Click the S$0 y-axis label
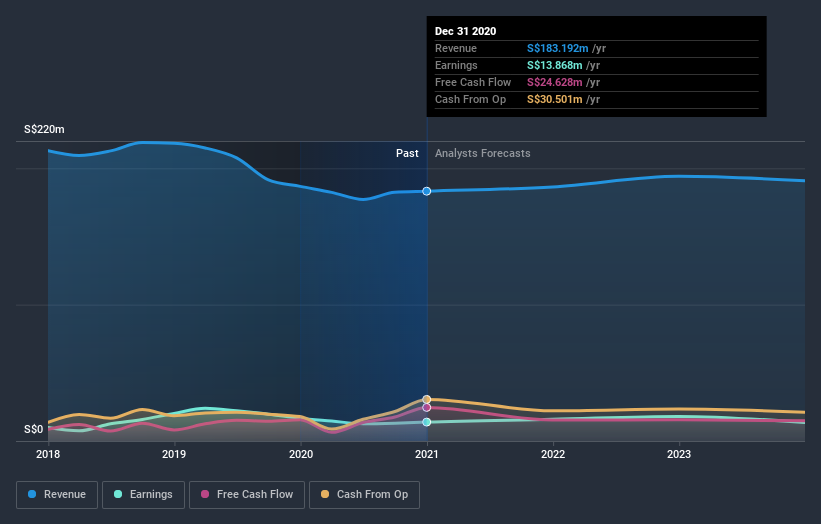Image resolution: width=821 pixels, height=524 pixels. pyautogui.click(x=34, y=429)
